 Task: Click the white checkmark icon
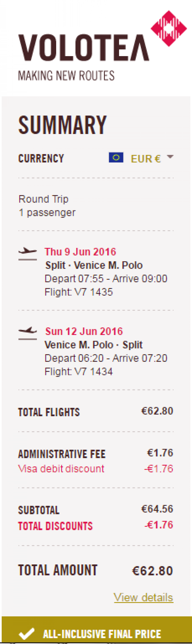point(27,634)
